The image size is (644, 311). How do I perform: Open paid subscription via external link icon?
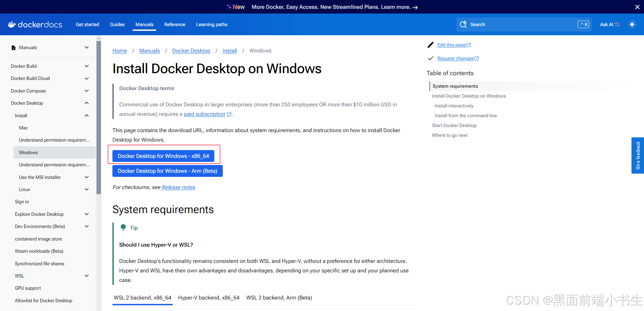229,114
